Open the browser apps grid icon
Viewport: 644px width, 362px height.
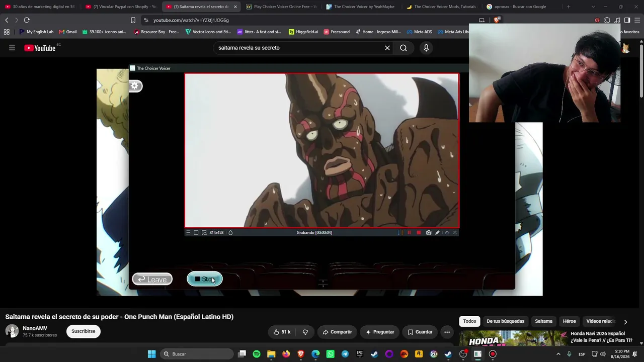(7, 32)
